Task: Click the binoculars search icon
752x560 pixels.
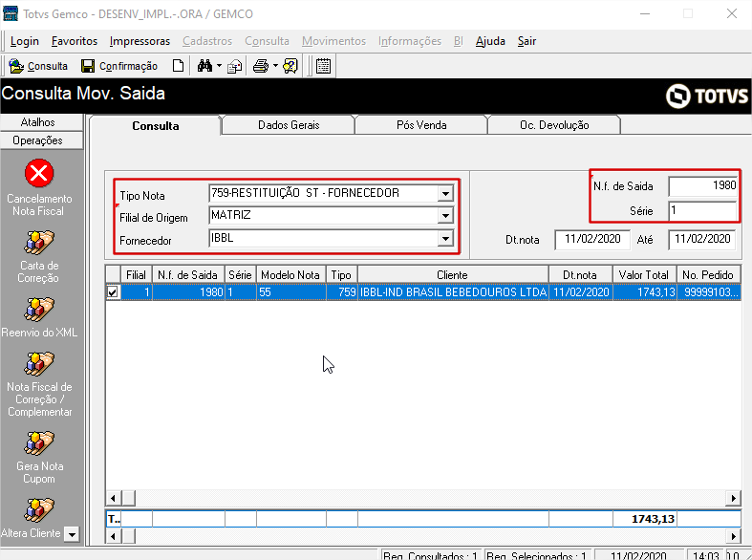Action: [x=204, y=66]
